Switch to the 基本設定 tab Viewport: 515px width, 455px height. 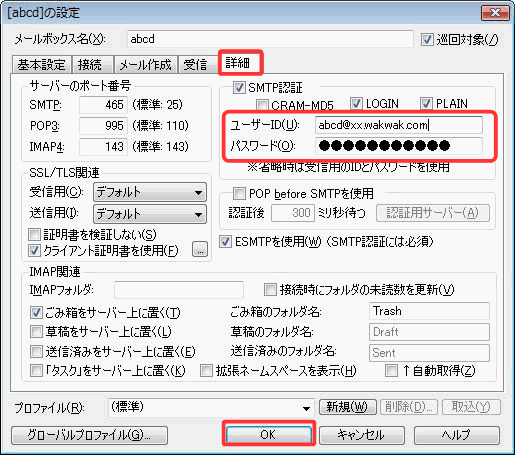point(42,64)
